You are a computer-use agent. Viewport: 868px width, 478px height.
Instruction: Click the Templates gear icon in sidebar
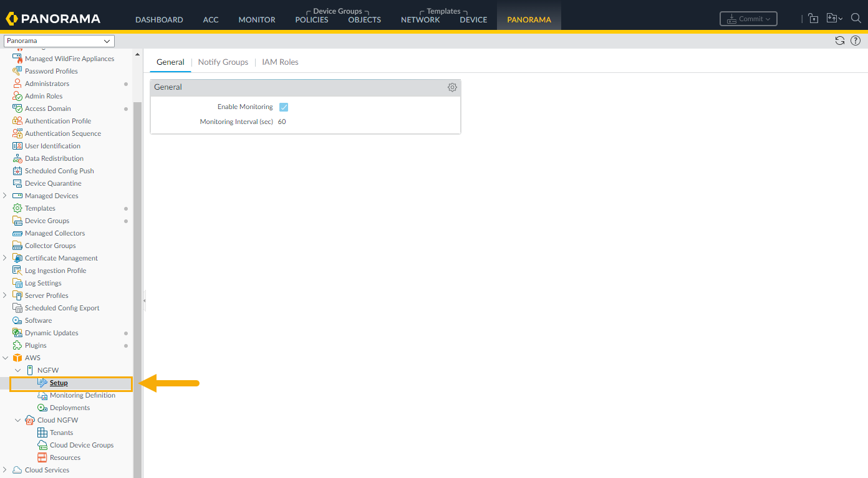tap(17, 208)
